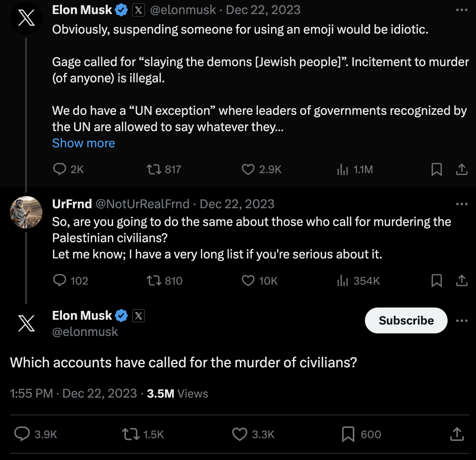The height and width of the screenshot is (460, 476).
Task: Share main tweet via upload icon
Action: (457, 434)
